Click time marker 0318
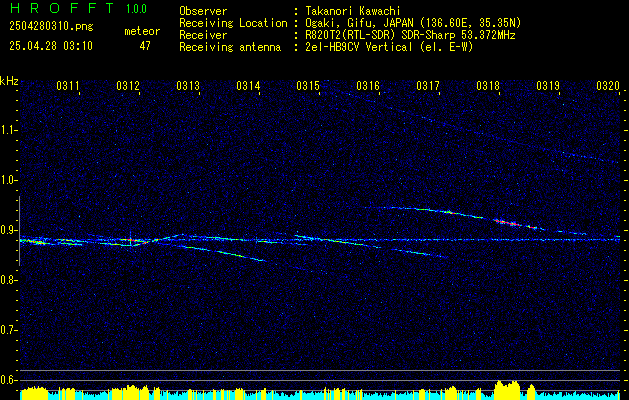Viewport: 629px width, 400px height. pyautogui.click(x=488, y=86)
